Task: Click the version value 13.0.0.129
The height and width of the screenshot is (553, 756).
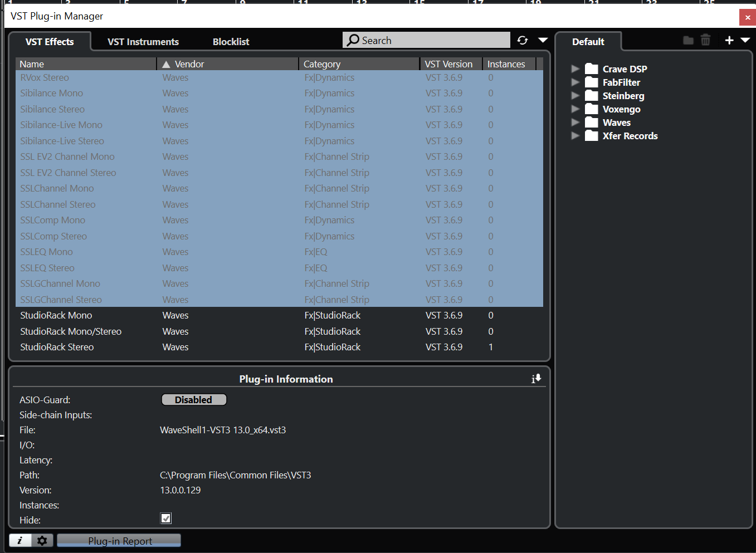Action: pos(181,490)
